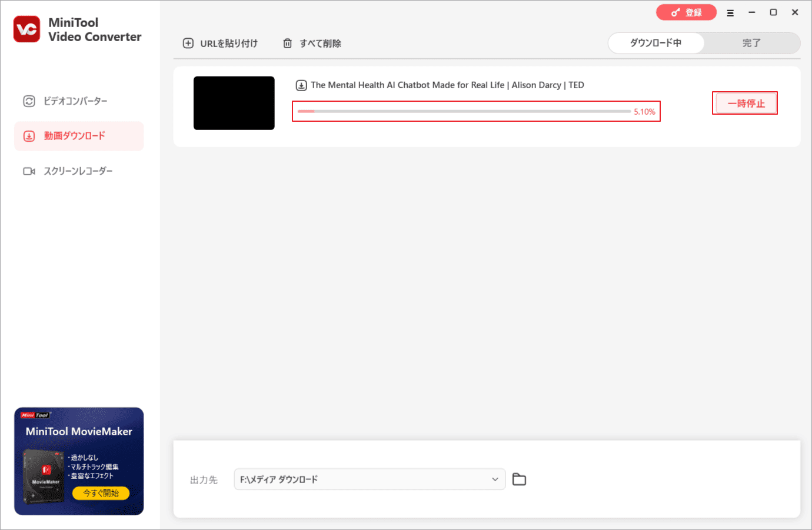
Task: Click the 登録 register button
Action: tap(686, 12)
